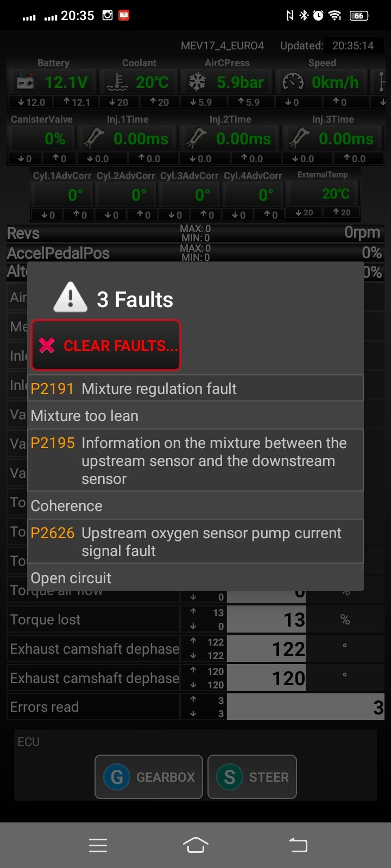391x868 pixels.
Task: Tap the coolant temperature icon
Action: [x=117, y=82]
